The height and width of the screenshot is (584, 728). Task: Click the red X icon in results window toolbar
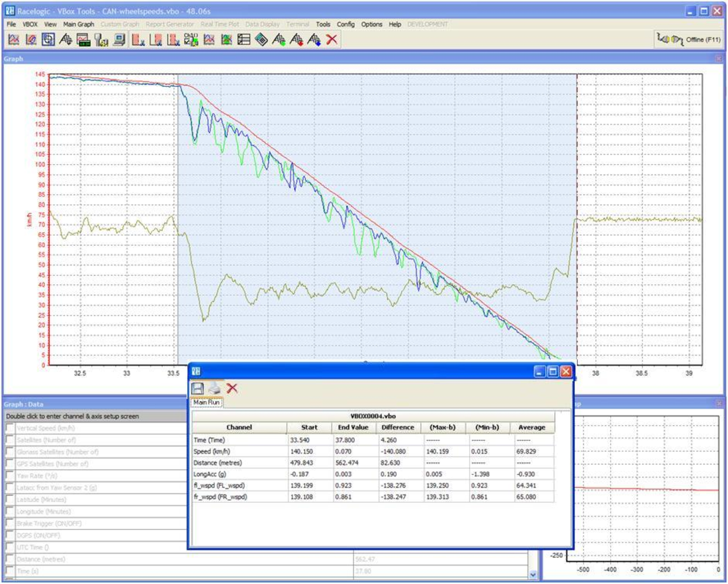click(232, 389)
